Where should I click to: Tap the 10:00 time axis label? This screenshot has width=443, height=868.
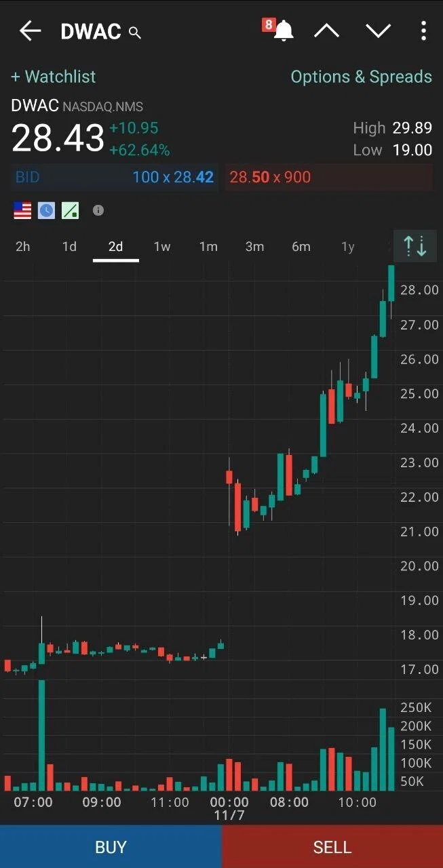tap(357, 802)
